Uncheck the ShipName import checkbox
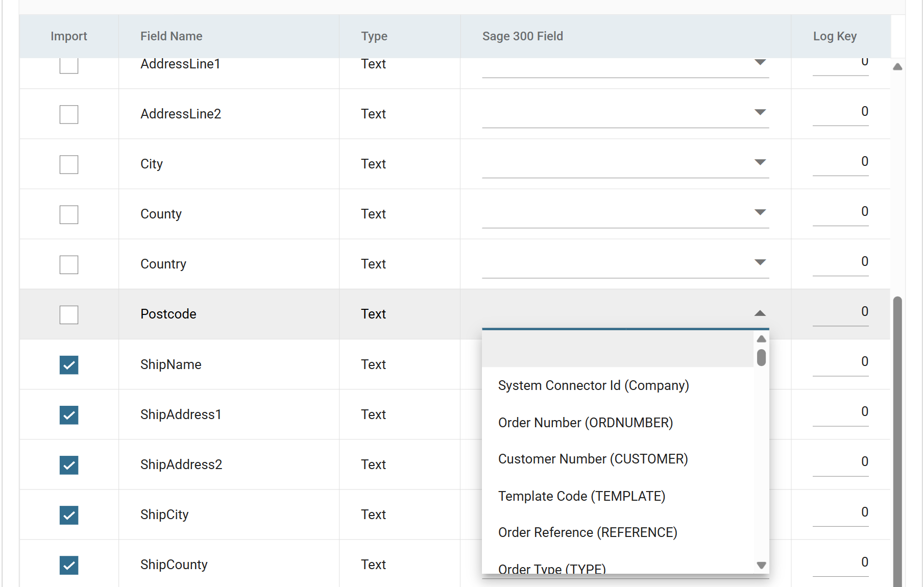 (69, 365)
